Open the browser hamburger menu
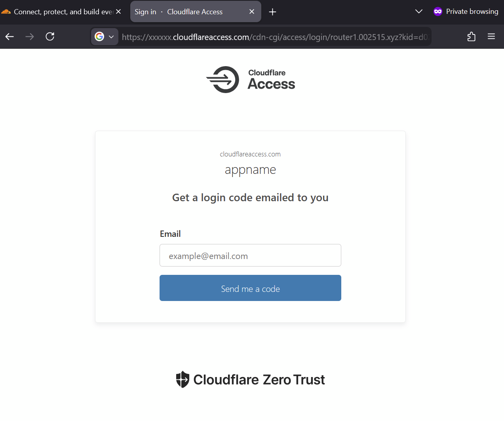The image size is (504, 421). (491, 37)
